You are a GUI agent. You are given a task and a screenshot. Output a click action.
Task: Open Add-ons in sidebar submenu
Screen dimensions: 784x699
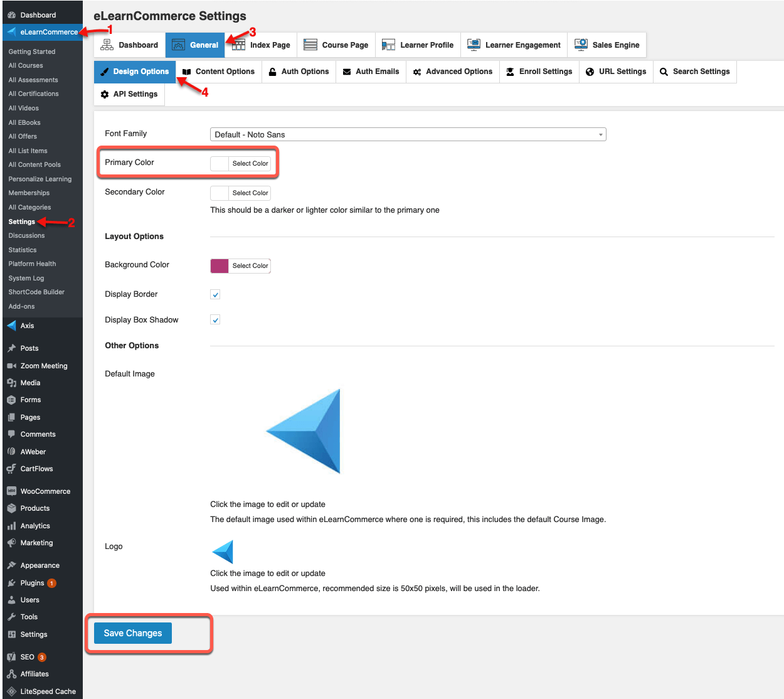pos(21,306)
